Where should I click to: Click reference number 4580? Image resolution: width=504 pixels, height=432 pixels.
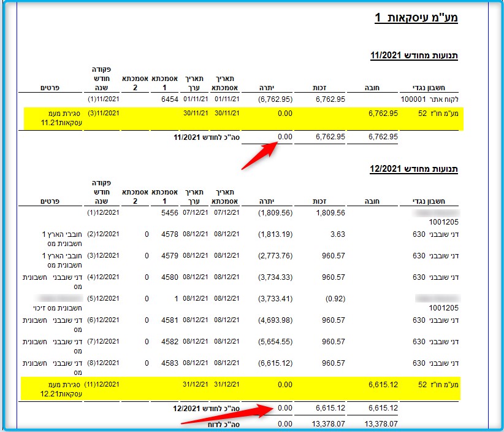(x=169, y=277)
